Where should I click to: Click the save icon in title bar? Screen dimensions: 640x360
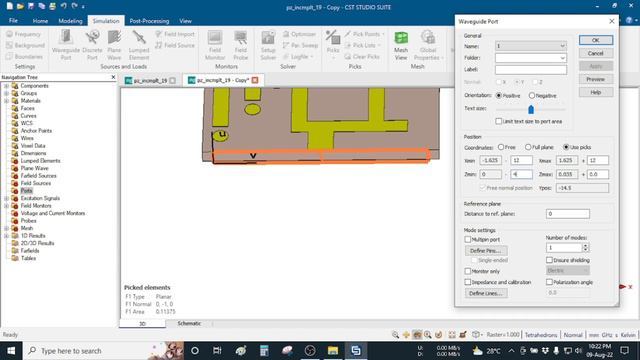[31, 7]
